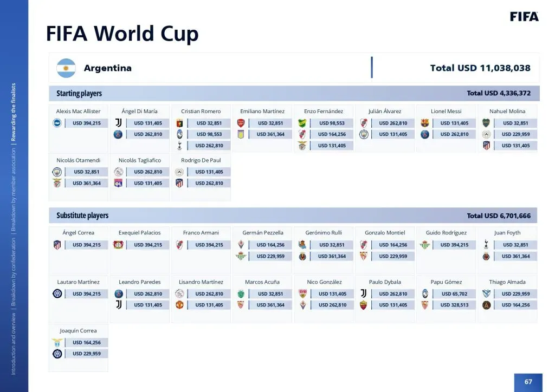Click the Substitute players header
The height and width of the screenshot is (392, 555).
click(82, 215)
